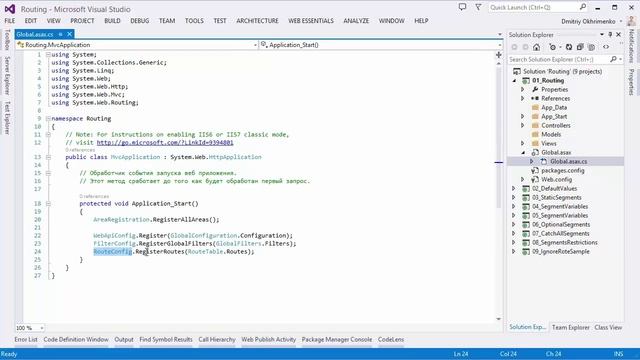Close the Global.asax.cs editor tab
The width and height of the screenshot is (640, 360).
[69, 34]
